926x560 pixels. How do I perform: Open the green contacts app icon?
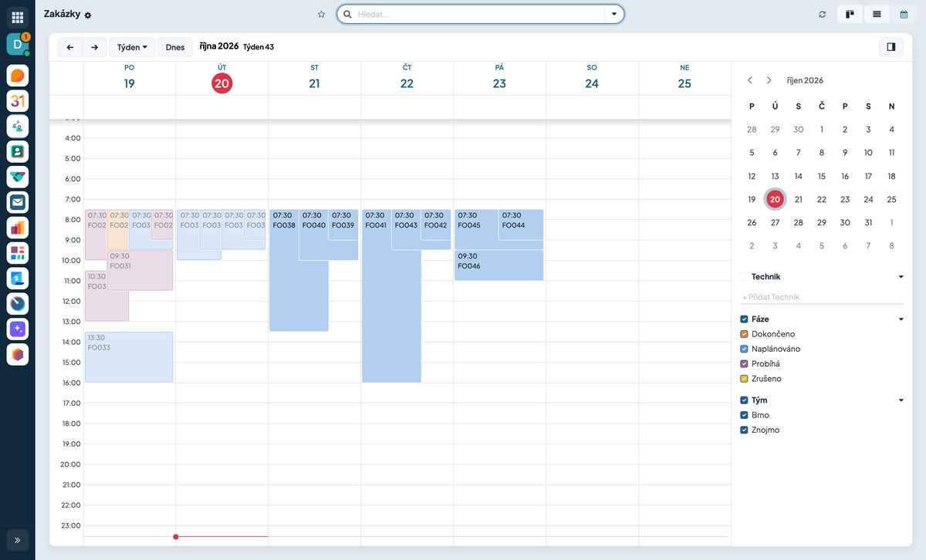point(18,152)
